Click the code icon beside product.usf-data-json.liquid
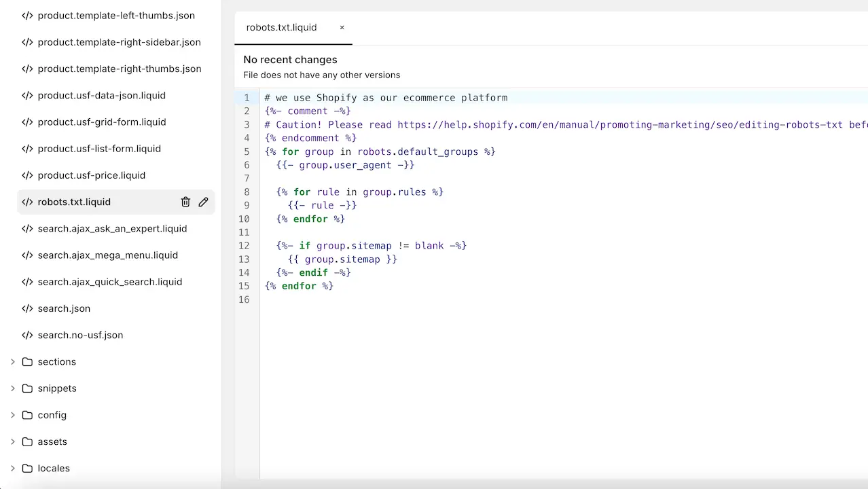Screen dimensions: 868x489 pyautogui.click(x=27, y=95)
